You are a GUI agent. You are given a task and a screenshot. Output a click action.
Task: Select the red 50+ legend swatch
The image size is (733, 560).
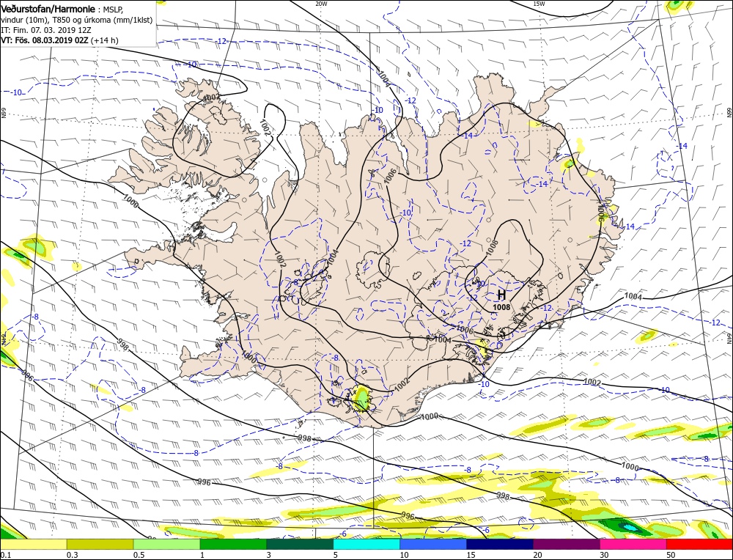point(699,544)
